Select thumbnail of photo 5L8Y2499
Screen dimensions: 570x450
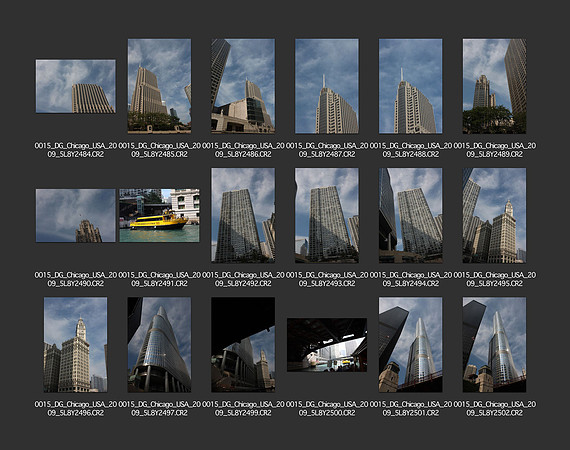pos(243,345)
